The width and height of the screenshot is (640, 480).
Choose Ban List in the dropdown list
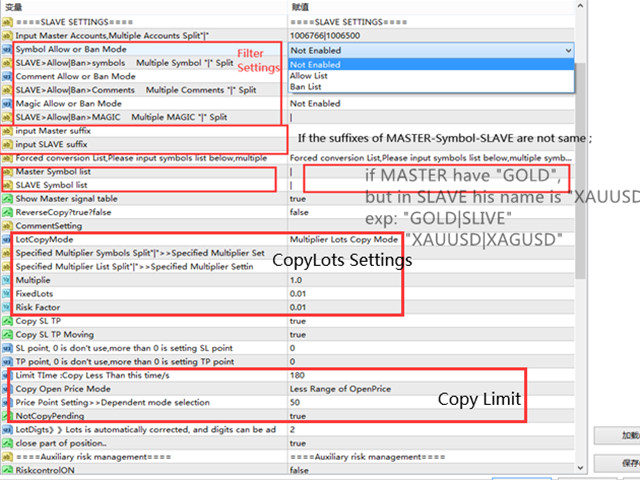click(x=431, y=87)
